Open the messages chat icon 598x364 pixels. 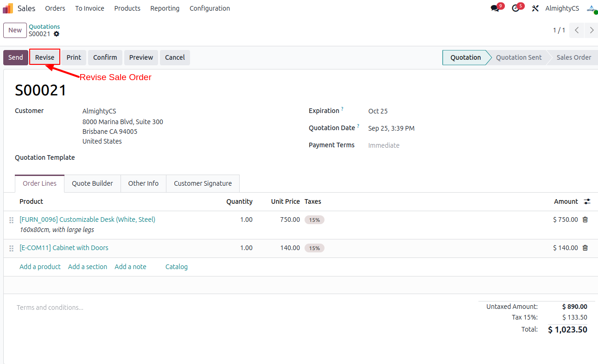[x=495, y=8]
